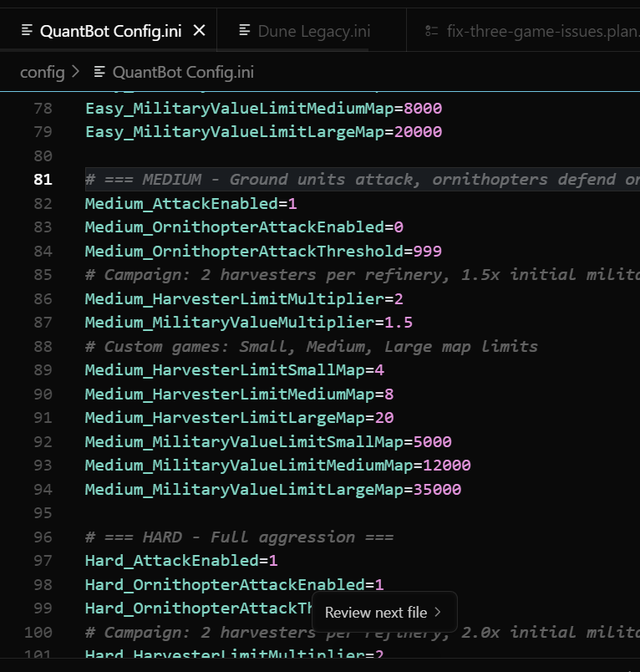Close the QuantBot Config.ini tab
The width and height of the screenshot is (640, 672).
coord(199,31)
